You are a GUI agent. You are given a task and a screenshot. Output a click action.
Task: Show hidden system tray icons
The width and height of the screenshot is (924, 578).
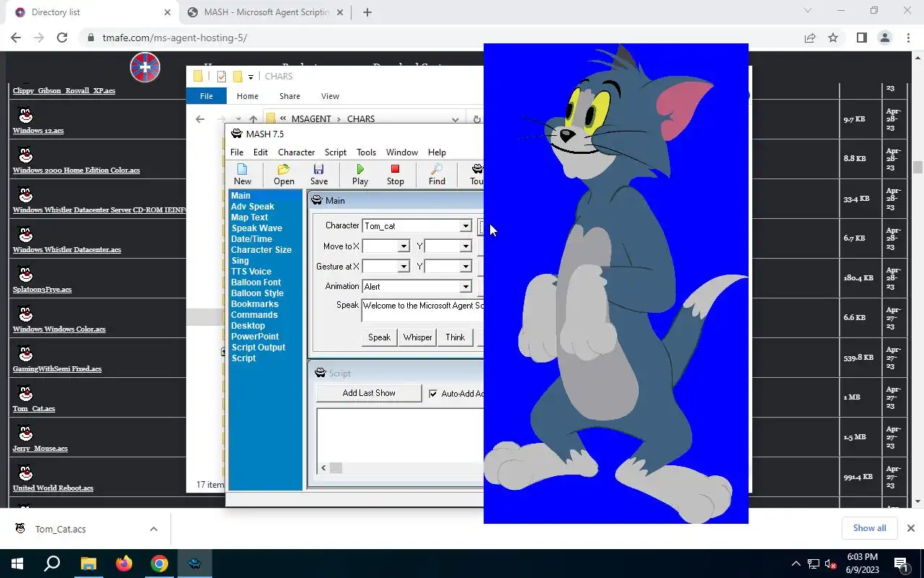tap(796, 564)
